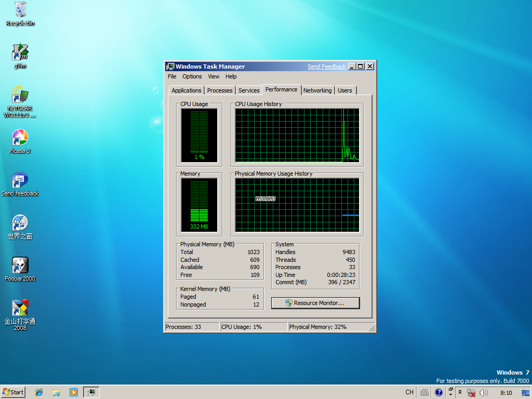Open the File menu in Task Manager

(172, 76)
